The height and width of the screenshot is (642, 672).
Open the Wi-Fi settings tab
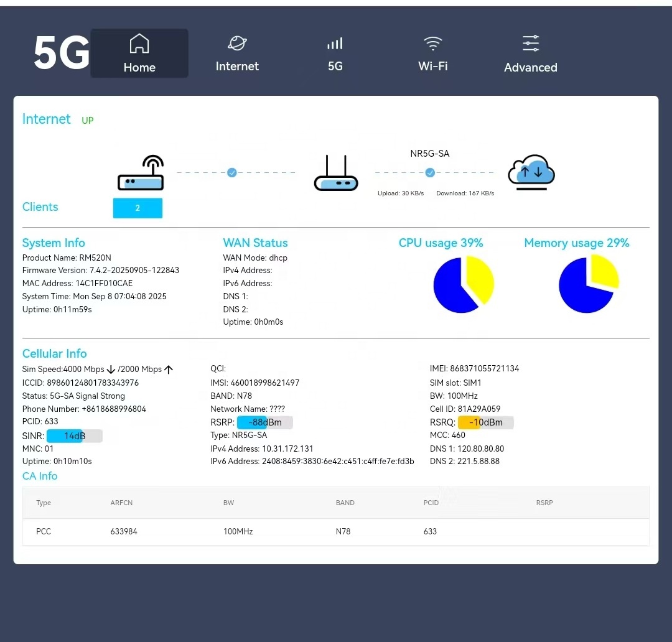point(433,53)
